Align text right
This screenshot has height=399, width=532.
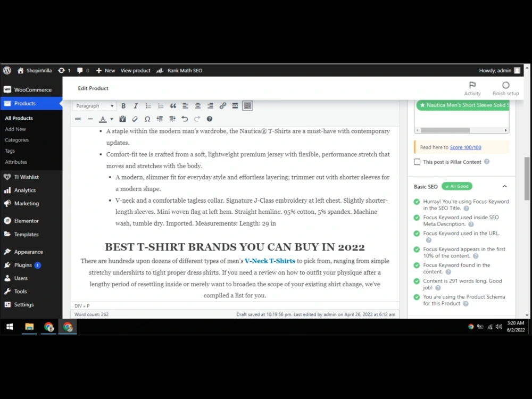click(x=210, y=106)
